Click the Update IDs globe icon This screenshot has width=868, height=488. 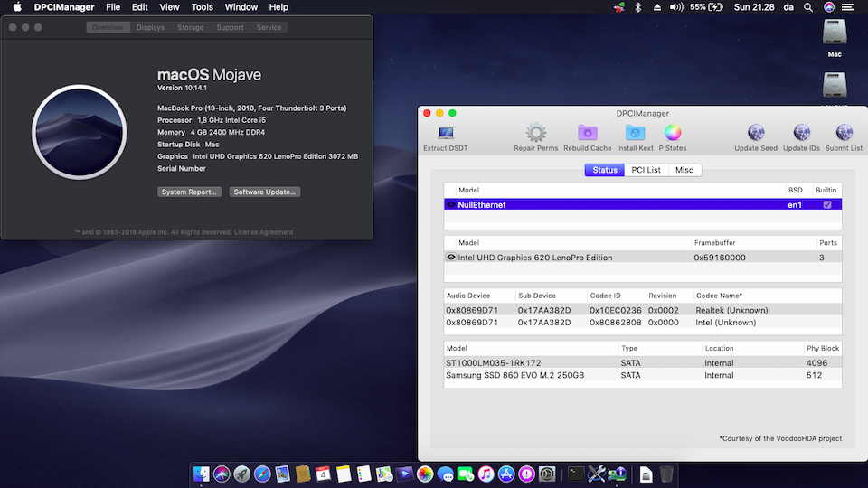(801, 133)
